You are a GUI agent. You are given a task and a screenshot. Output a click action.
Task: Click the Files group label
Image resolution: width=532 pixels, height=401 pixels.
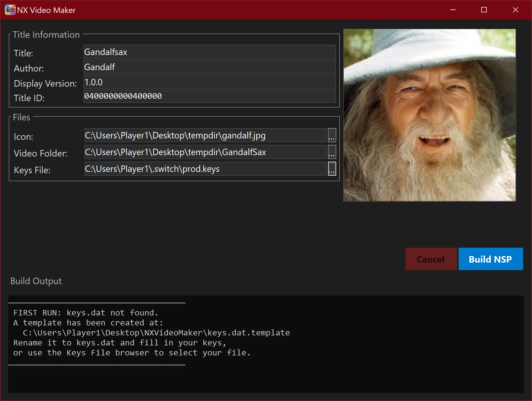point(22,117)
